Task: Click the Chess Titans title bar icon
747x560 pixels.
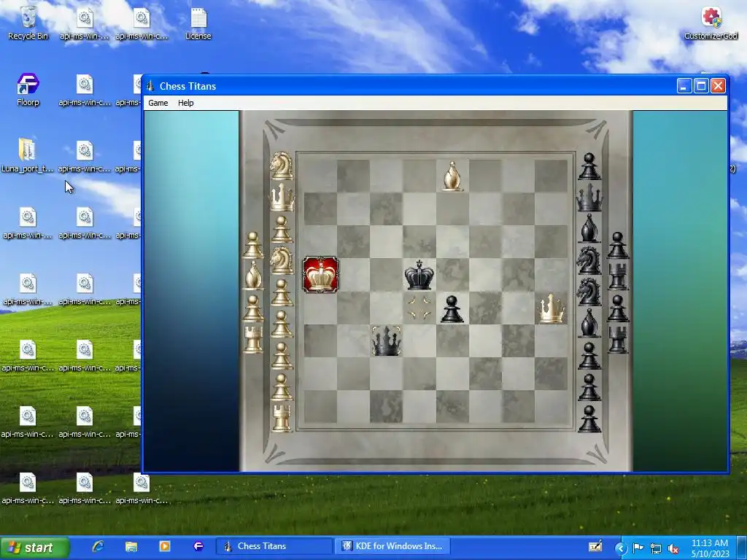Action: point(150,86)
